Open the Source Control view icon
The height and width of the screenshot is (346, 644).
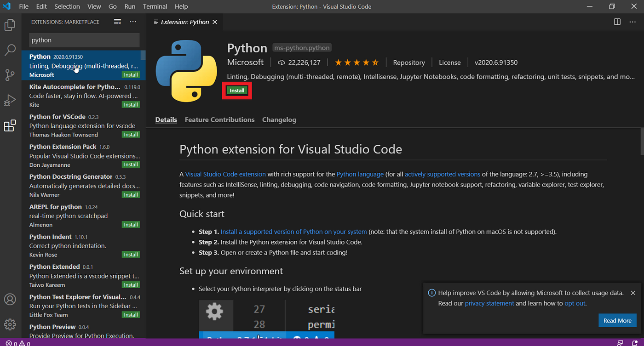tap(10, 75)
